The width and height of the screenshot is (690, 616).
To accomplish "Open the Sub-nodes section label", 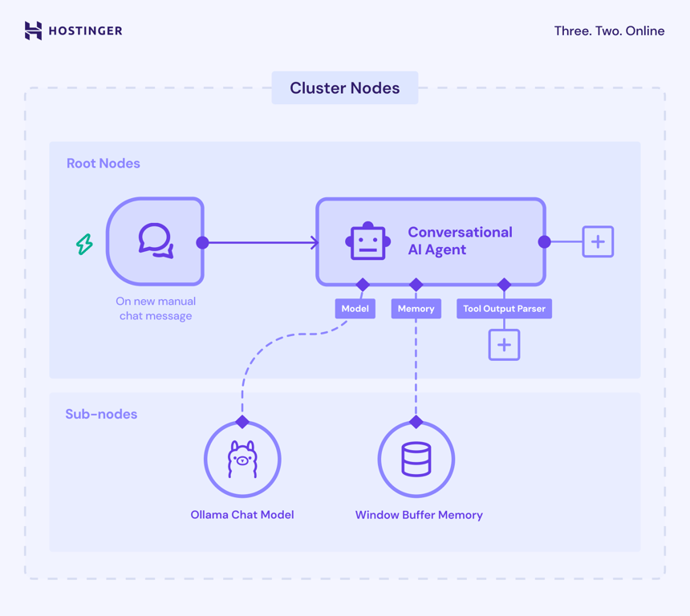I will pos(101,415).
